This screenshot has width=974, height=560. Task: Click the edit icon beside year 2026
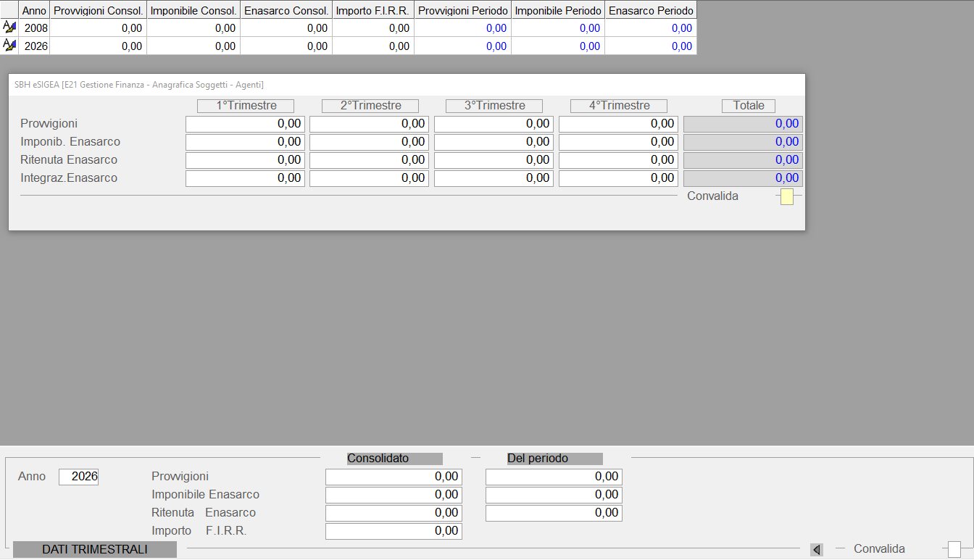coord(9,46)
